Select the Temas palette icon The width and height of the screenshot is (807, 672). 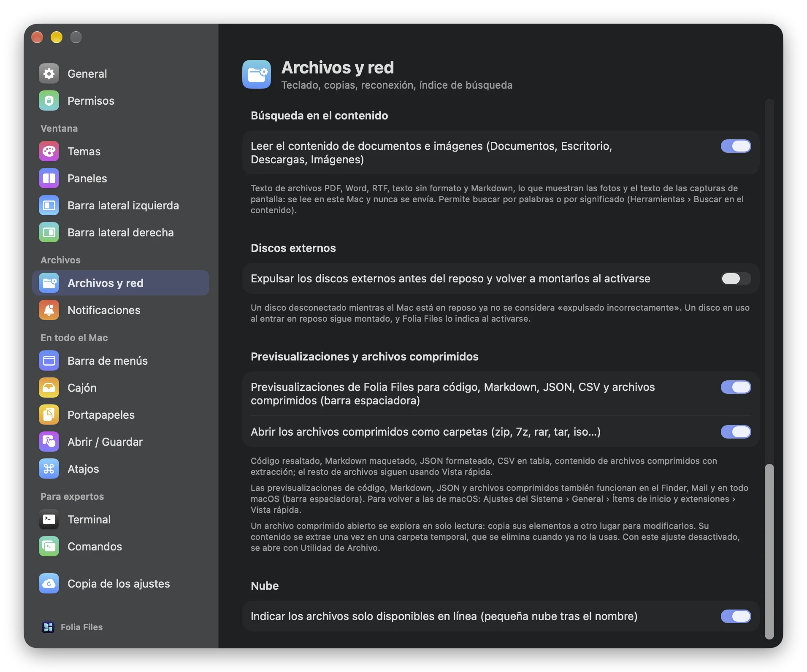coord(49,152)
